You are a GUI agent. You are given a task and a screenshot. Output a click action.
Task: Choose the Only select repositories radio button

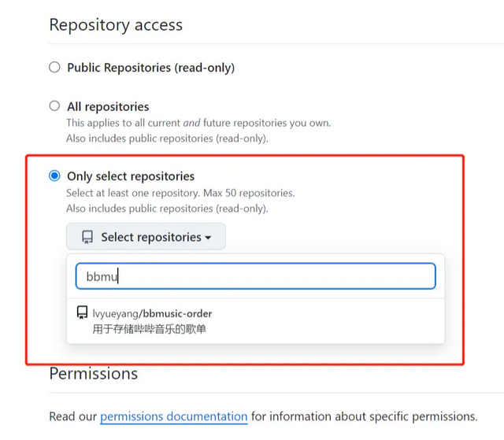click(54, 176)
